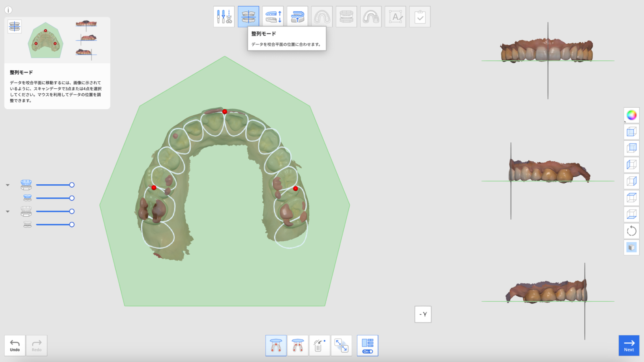Open the information icon top left

[x=8, y=10]
